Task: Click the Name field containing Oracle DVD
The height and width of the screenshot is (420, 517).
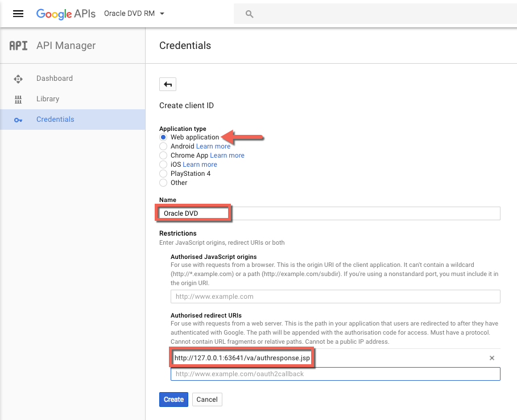Action: coord(330,213)
